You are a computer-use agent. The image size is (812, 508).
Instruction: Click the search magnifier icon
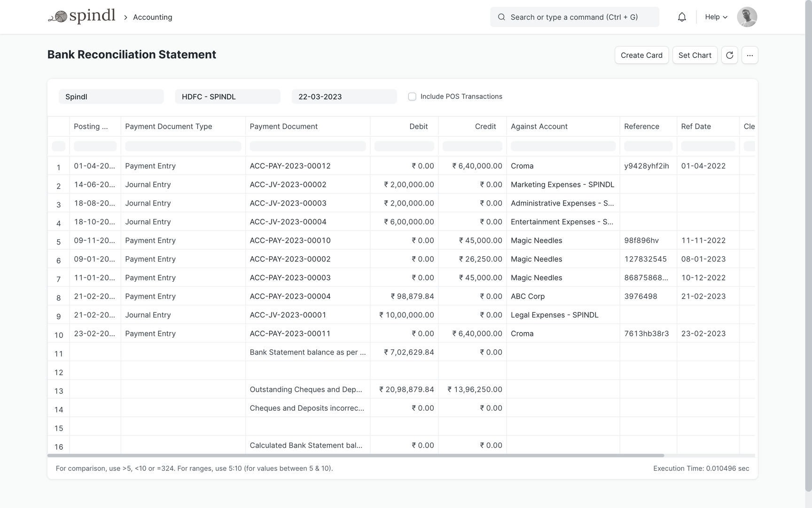pos(501,17)
